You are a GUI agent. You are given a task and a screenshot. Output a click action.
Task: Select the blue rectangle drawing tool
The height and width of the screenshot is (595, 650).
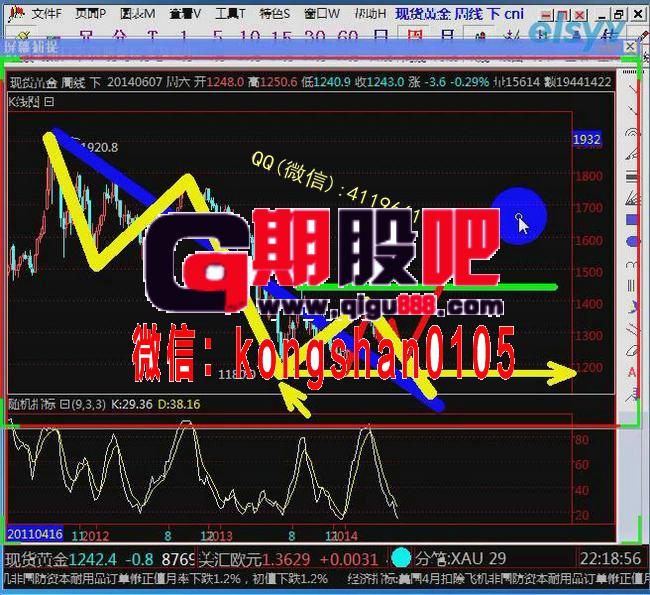[633, 220]
